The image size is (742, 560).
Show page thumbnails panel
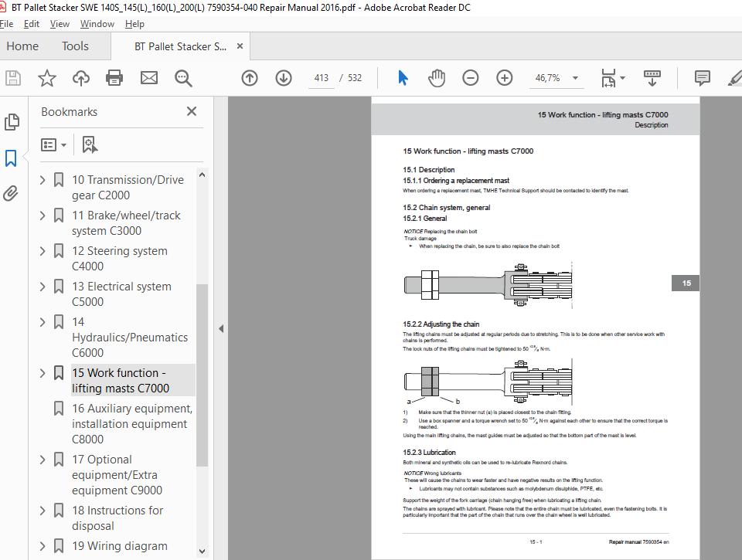[12, 122]
